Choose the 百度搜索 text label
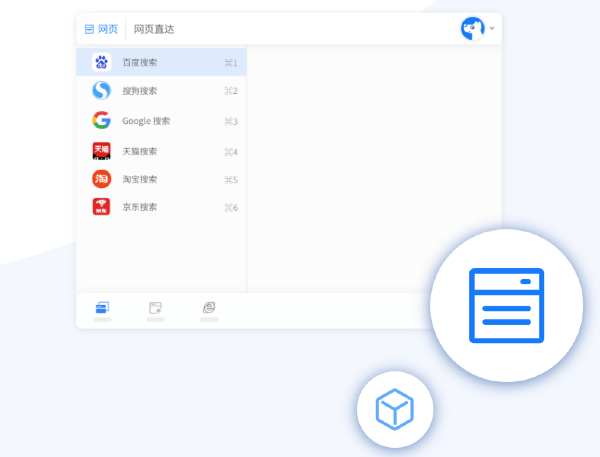Image resolution: width=600 pixels, height=457 pixels. 139,63
